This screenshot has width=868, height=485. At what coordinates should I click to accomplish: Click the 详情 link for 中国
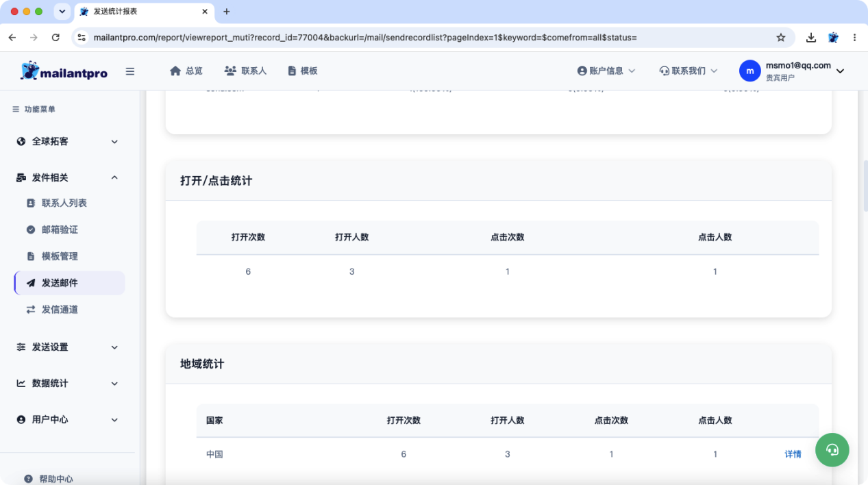(x=793, y=454)
